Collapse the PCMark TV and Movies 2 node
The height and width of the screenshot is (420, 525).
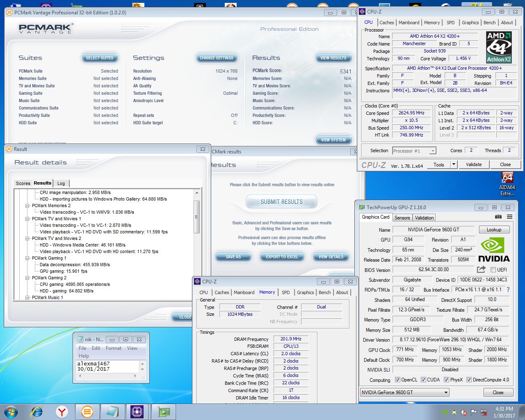point(27,238)
